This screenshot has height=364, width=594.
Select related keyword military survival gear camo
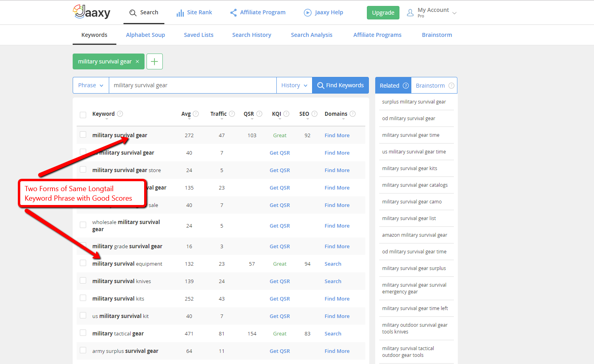pos(412,202)
